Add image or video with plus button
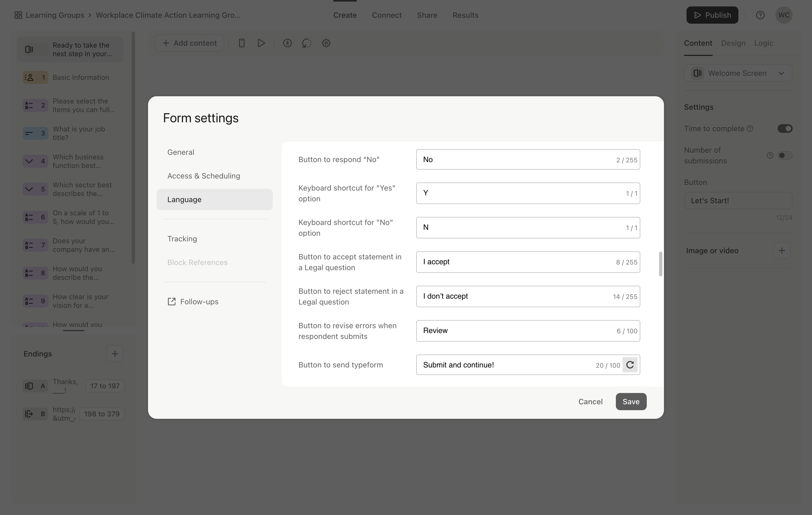Image resolution: width=812 pixels, height=515 pixels. point(782,251)
